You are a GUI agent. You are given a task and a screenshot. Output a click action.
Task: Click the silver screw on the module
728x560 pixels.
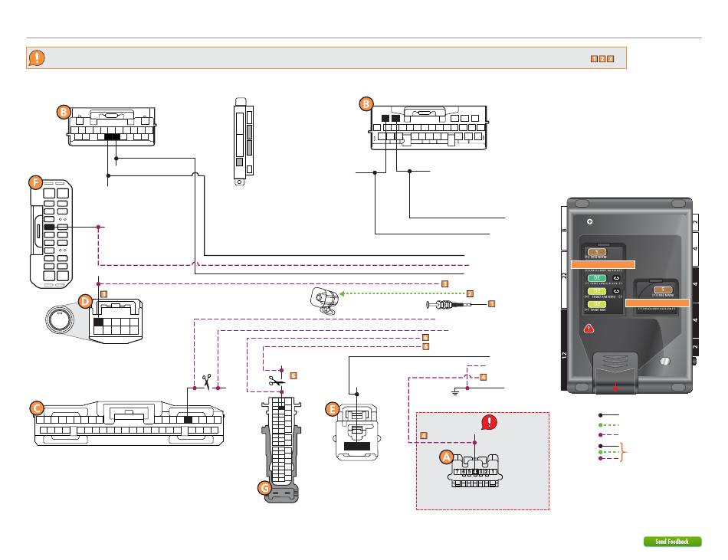click(x=664, y=361)
